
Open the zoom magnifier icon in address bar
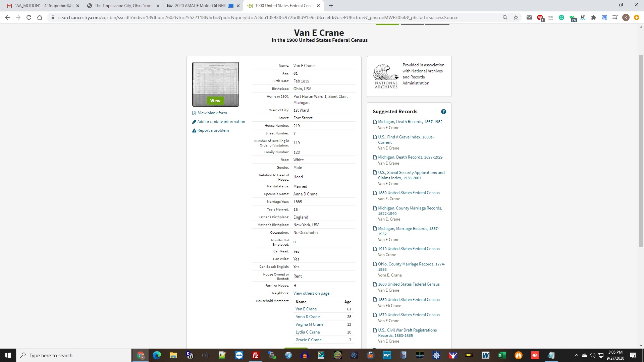pyautogui.click(x=505, y=17)
